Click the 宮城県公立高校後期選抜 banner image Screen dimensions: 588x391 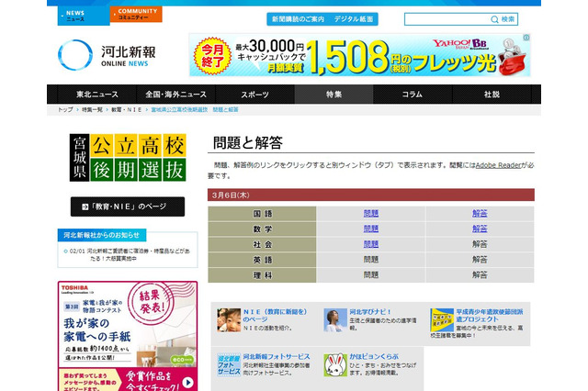click(128, 158)
